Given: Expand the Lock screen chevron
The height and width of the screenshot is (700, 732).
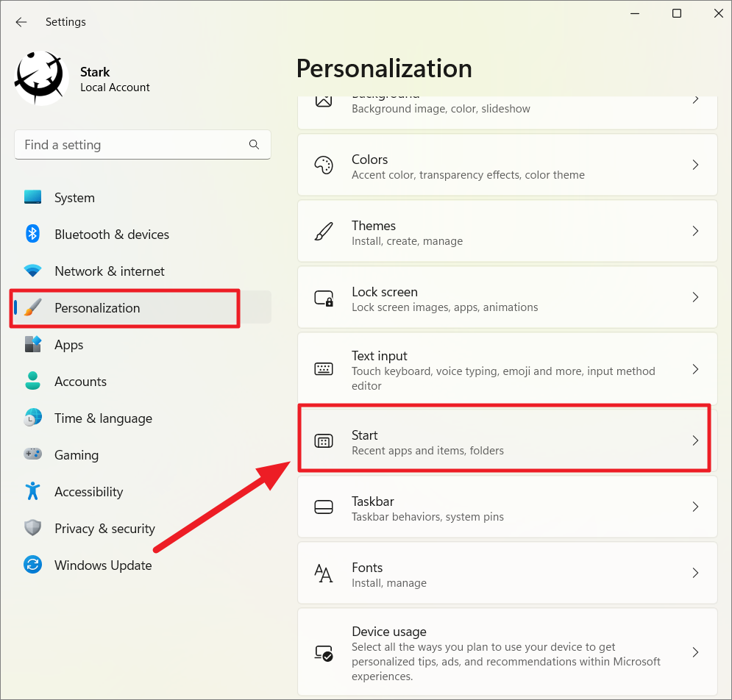Looking at the screenshot, I should 696,297.
